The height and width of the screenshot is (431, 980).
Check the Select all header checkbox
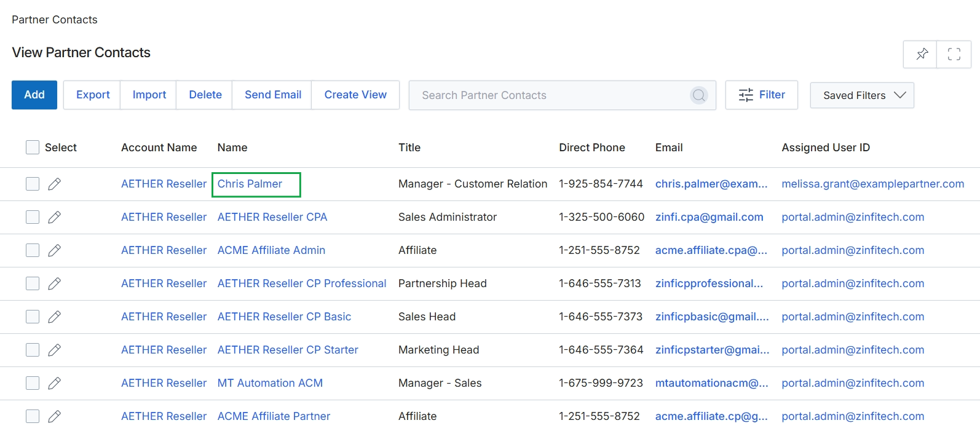click(33, 147)
